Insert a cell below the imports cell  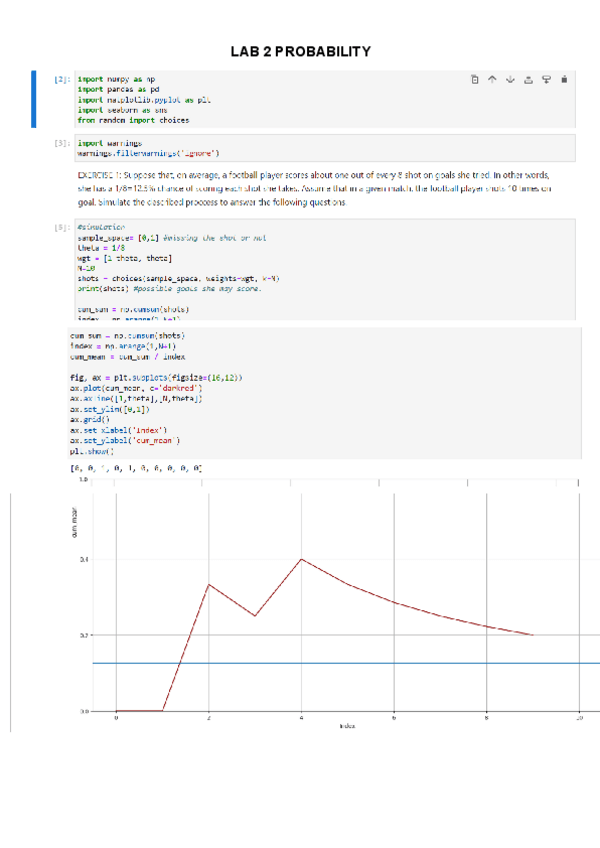click(546, 78)
